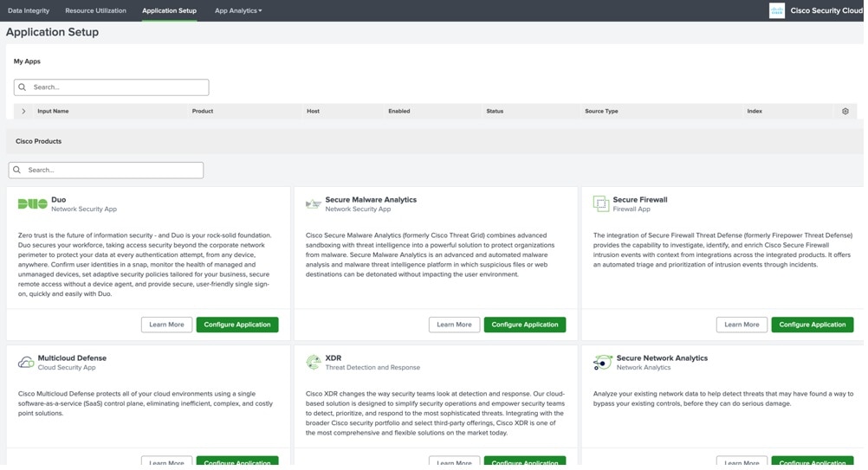Screen dimensions: 868x470
Task: Configure the Secure Firewall application
Action: 813,325
